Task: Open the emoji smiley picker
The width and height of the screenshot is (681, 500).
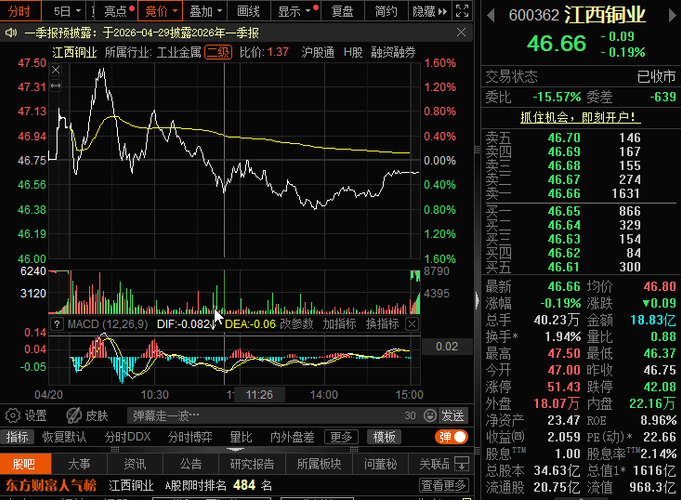Action: tap(430, 416)
